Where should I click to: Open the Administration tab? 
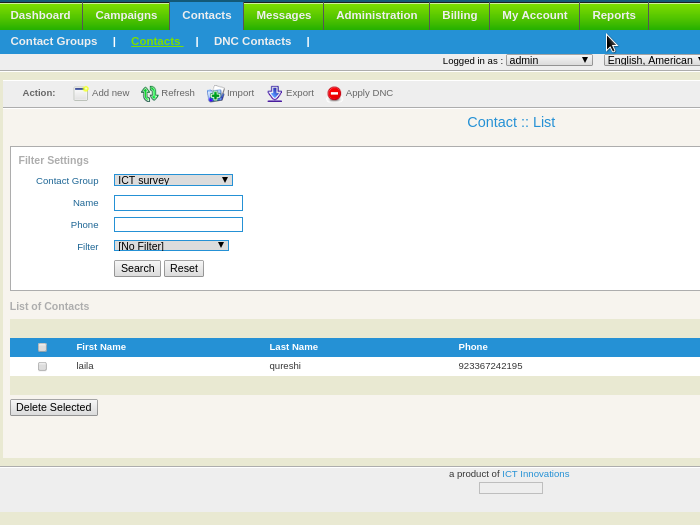pyautogui.click(x=377, y=15)
